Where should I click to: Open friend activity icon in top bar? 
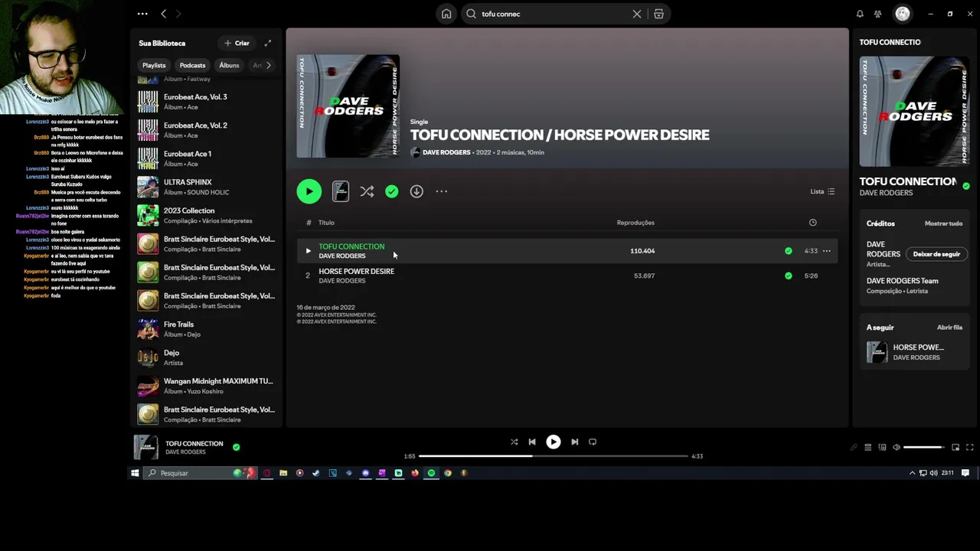click(x=878, y=14)
